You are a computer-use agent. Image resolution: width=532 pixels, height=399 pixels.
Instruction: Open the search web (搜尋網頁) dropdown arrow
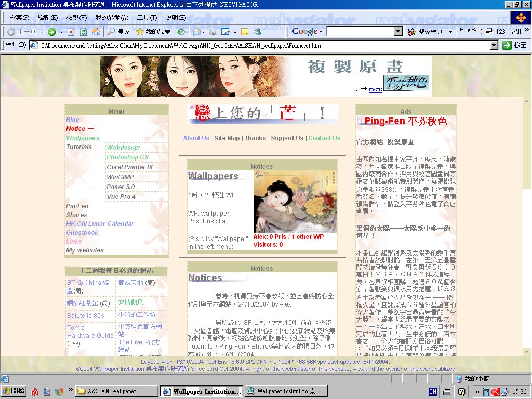(450, 32)
